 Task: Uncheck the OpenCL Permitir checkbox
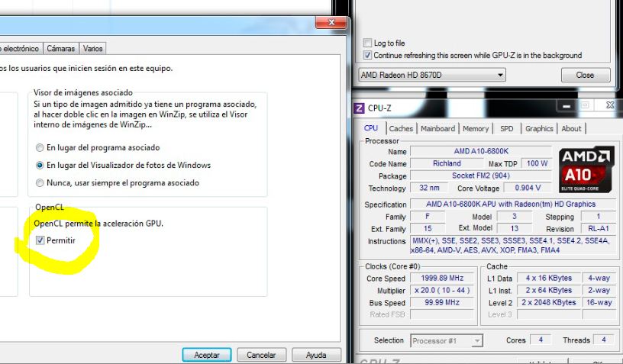click(40, 240)
